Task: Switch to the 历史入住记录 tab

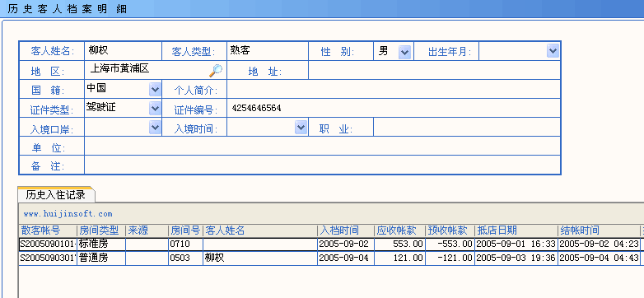Action: (x=56, y=194)
